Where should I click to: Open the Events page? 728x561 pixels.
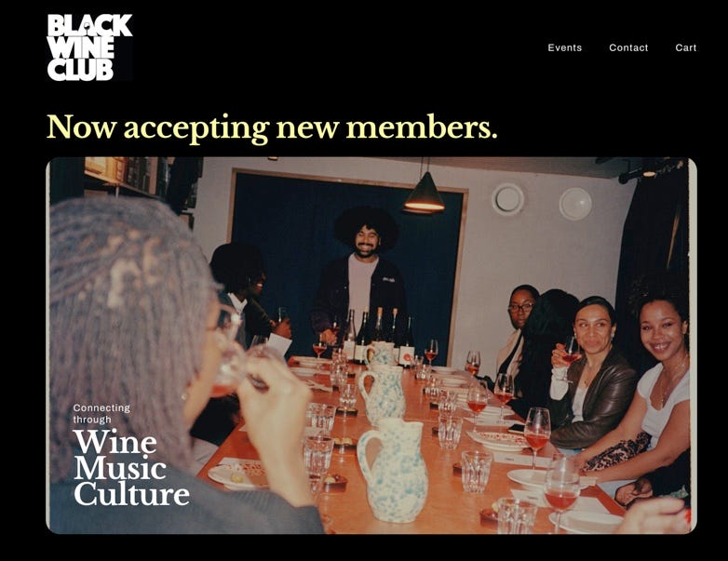click(564, 47)
